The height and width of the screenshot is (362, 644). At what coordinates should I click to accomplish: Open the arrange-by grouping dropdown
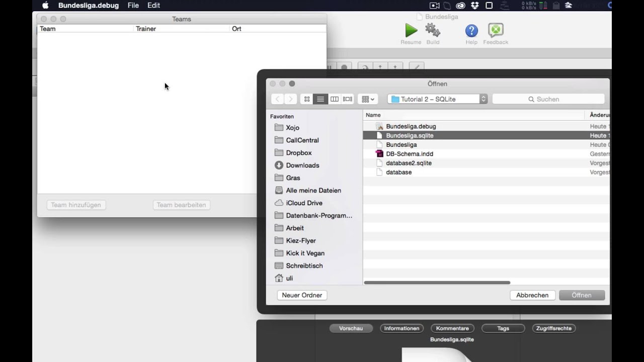[x=368, y=99]
